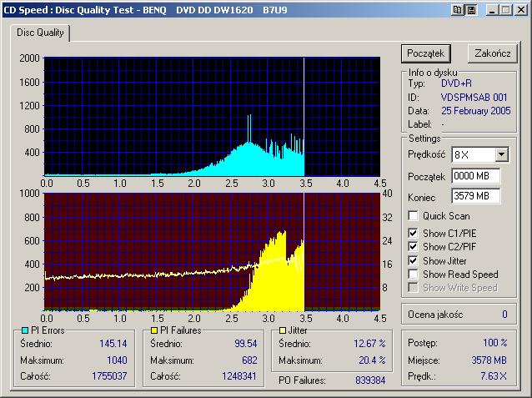The height and width of the screenshot is (398, 532).
Task: Click PI Errors maximum value 1040
Action: (117, 360)
